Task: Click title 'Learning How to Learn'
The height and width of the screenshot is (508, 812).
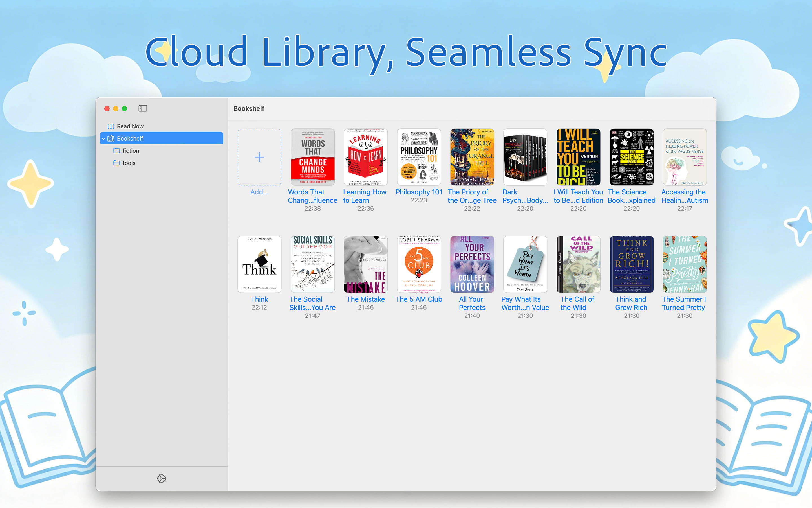Action: pos(365,196)
